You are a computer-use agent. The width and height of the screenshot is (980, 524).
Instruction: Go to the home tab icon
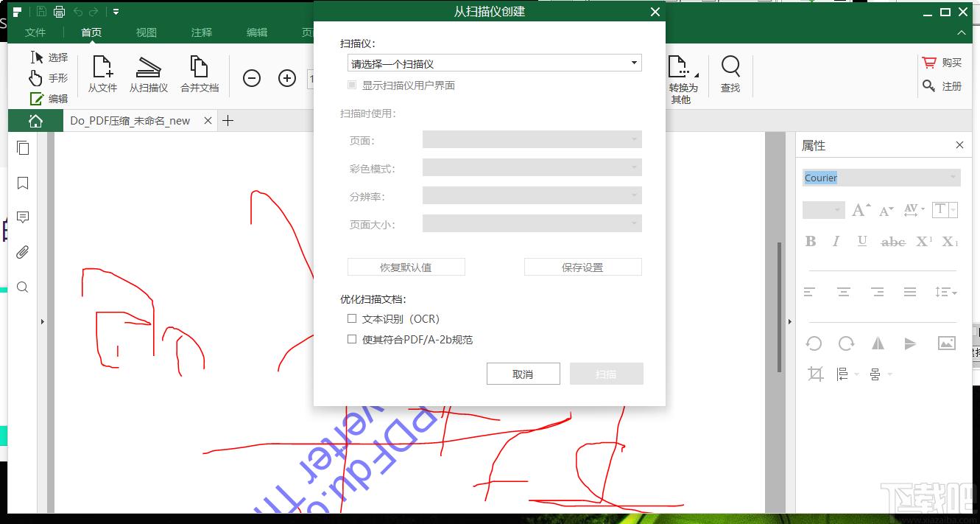point(35,121)
